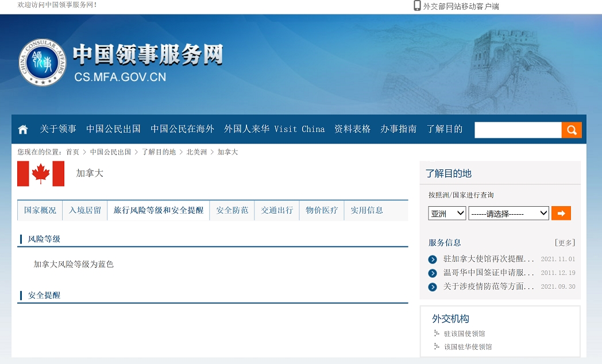Click the blue arrow icon beside 驻加拿大使馆再次提醒
Viewport: 602px width, 364px height.
(432, 259)
